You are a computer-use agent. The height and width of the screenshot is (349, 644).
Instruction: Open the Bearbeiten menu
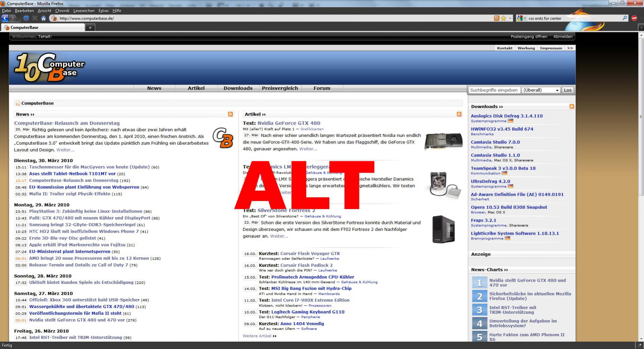tap(24, 11)
